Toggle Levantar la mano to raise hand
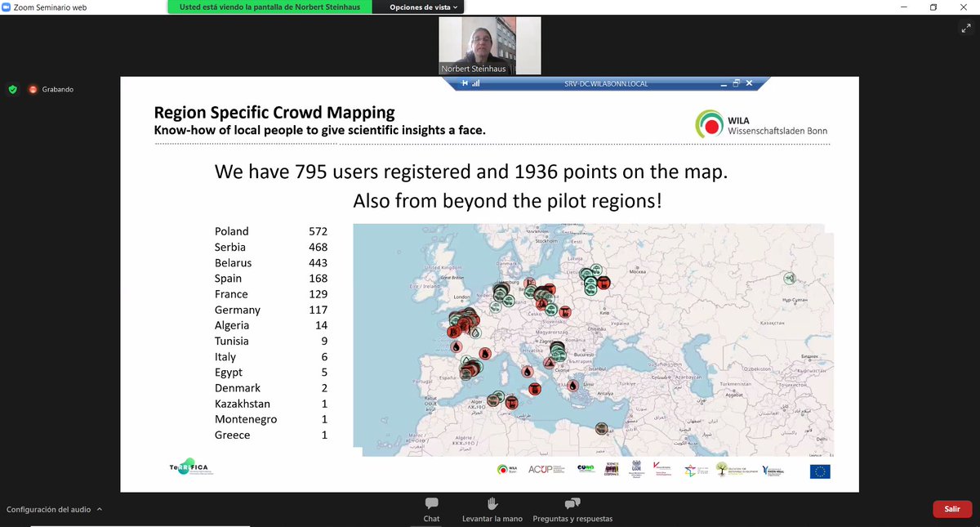980x527 pixels. (491, 510)
